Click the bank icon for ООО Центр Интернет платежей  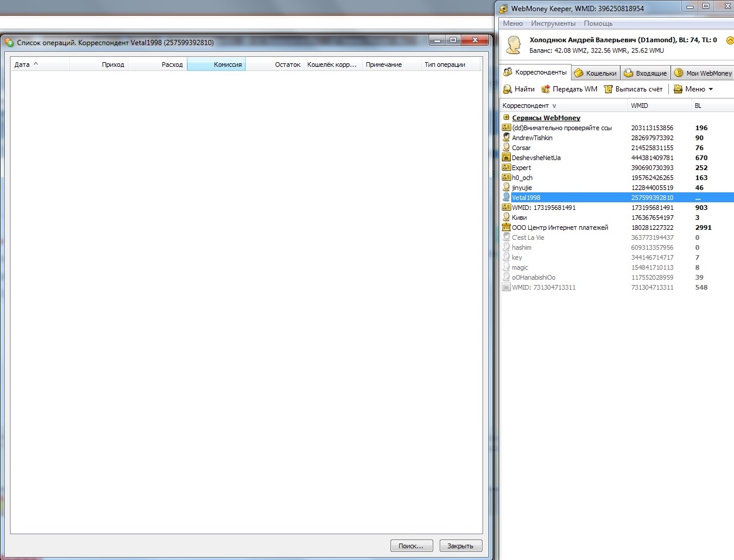507,227
